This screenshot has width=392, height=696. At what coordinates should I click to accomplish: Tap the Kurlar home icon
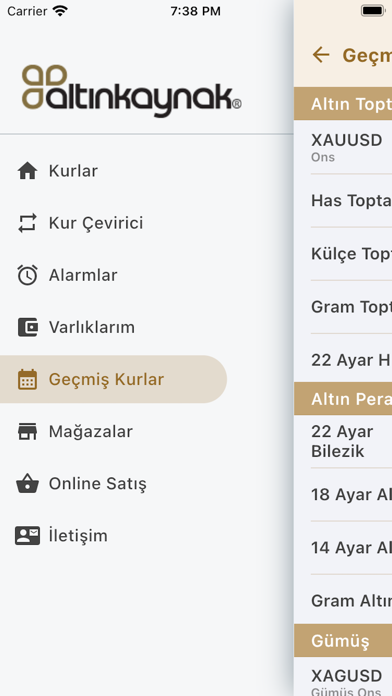(28, 171)
